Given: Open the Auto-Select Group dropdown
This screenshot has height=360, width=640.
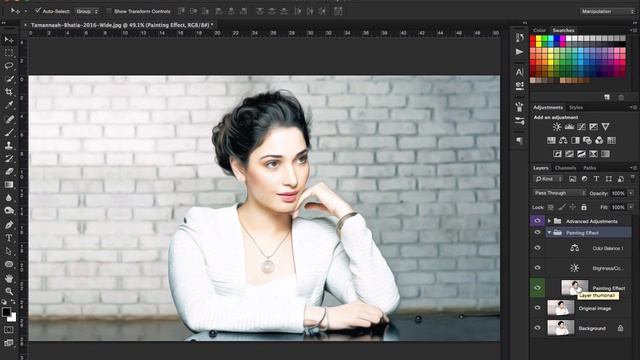Looking at the screenshot, I should [x=87, y=11].
